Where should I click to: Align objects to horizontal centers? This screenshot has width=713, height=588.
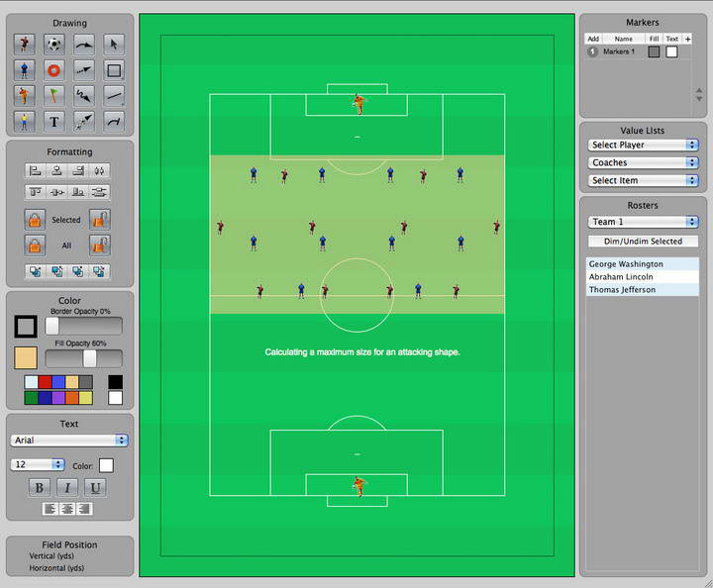click(56, 171)
